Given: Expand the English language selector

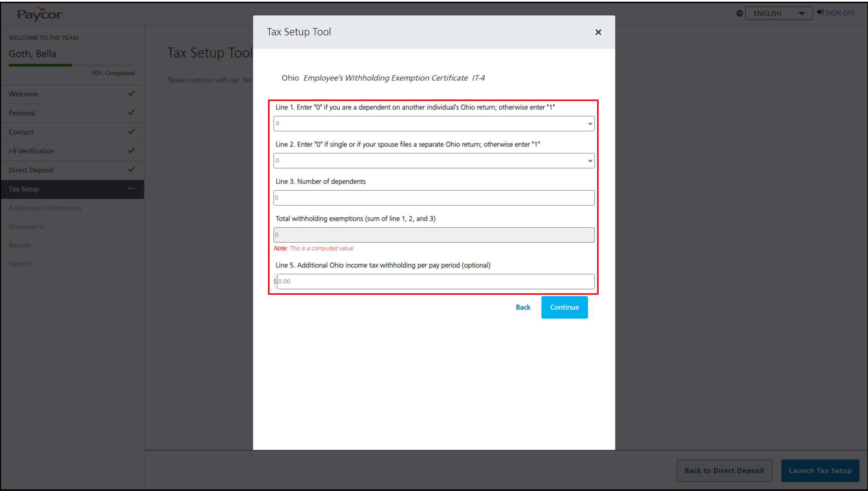Looking at the screenshot, I should click(778, 13).
